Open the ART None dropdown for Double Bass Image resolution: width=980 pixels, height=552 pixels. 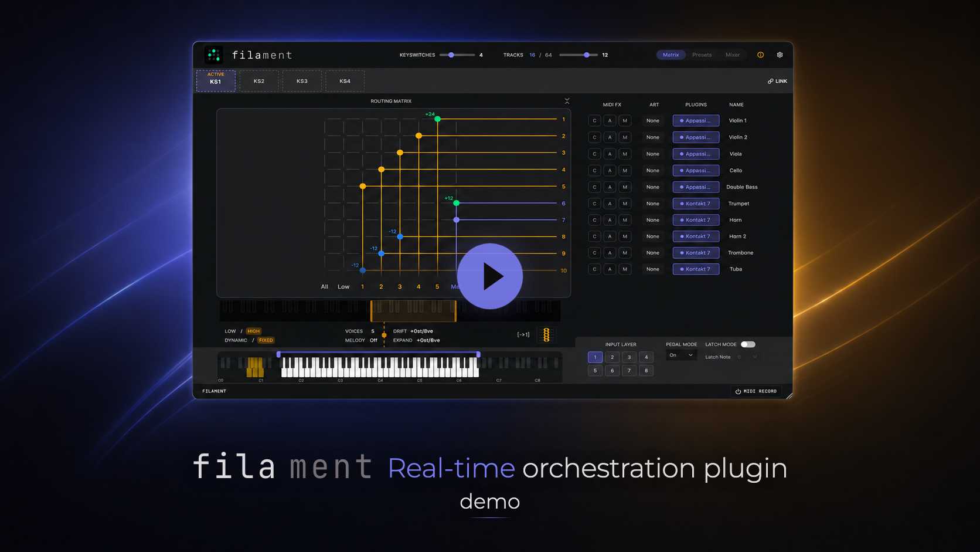coord(653,187)
